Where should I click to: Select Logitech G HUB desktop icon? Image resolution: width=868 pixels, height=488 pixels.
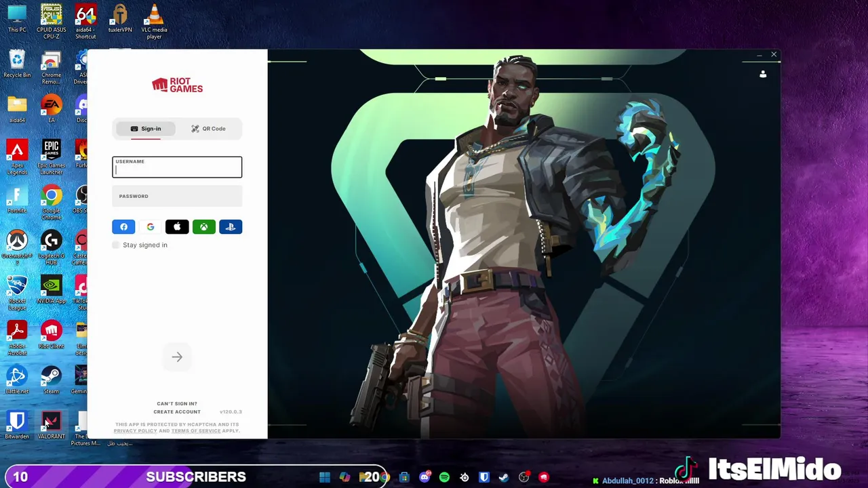click(52, 247)
